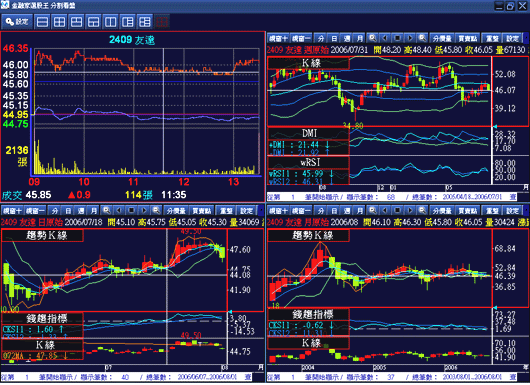The image size is (530, 385).
Task: Zoom in on the weekly chart with magnifier
Action: click(372, 38)
